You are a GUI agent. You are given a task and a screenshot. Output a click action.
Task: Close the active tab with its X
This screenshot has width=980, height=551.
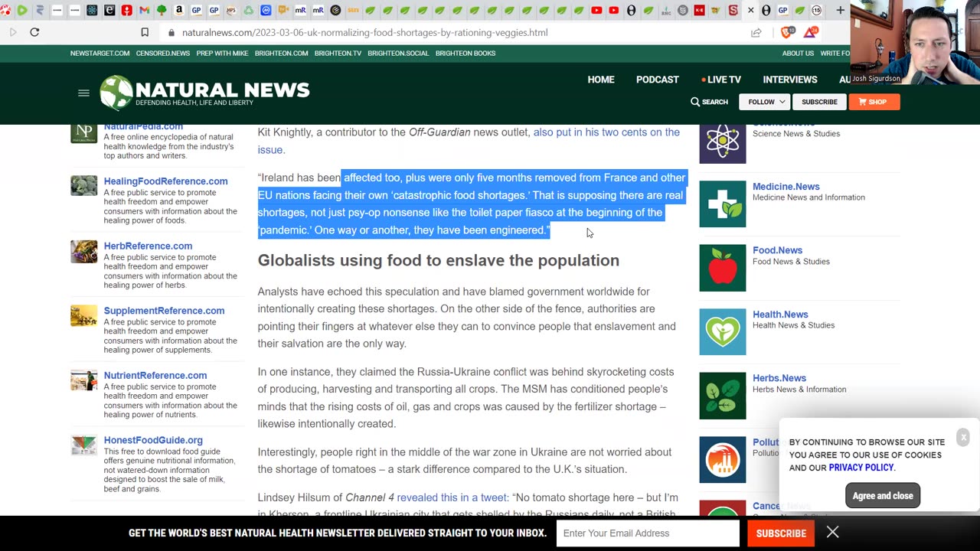(750, 10)
